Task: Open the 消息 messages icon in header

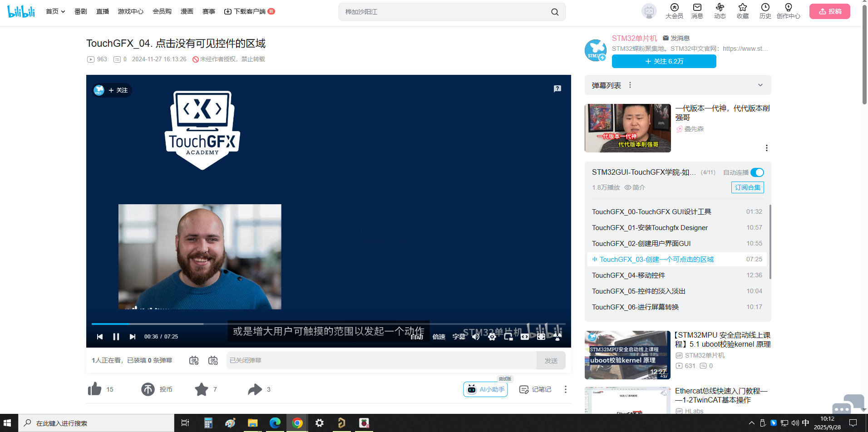Action: [697, 11]
